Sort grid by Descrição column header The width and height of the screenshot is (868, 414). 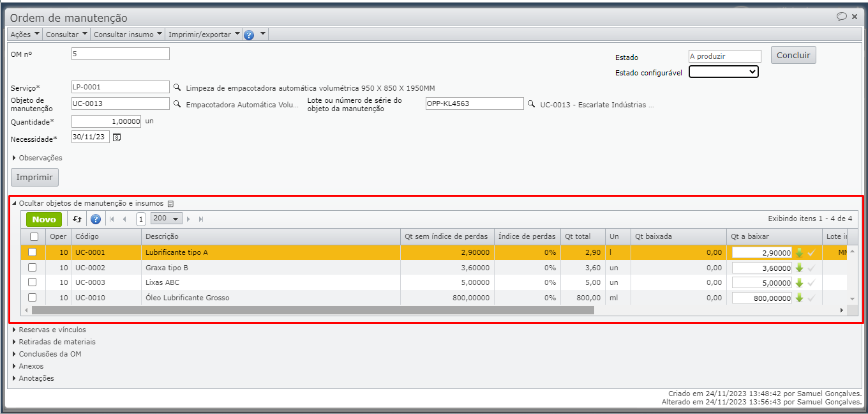coord(271,236)
